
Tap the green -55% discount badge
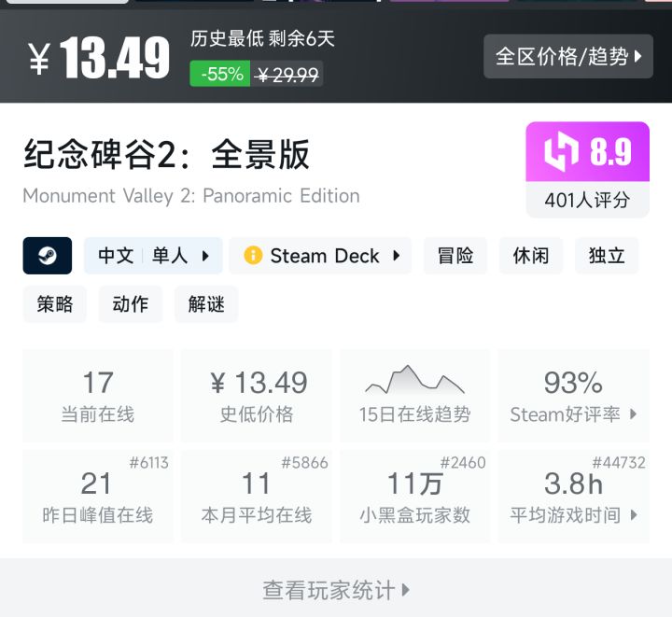click(x=220, y=74)
